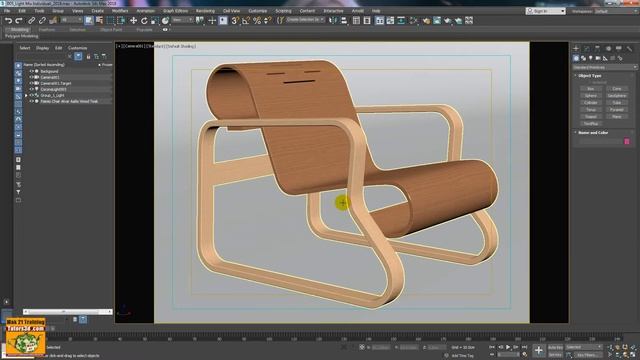Screen dimensions: 640x360
Task: Select the Geometry category icon in command panel
Action: point(576,58)
